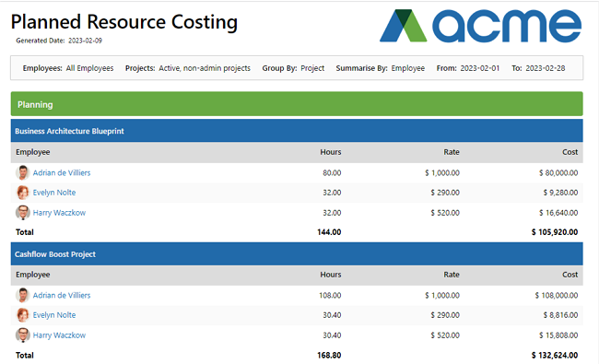Click the total cost $ 105,920.00
Screen dimensions: 599x364
[x=554, y=232]
